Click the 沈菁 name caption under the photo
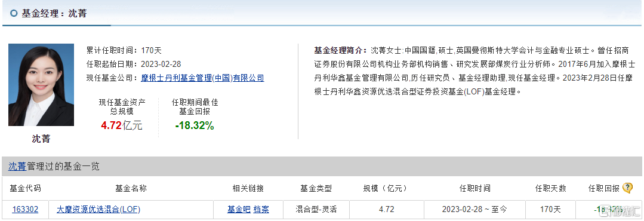 point(41,139)
